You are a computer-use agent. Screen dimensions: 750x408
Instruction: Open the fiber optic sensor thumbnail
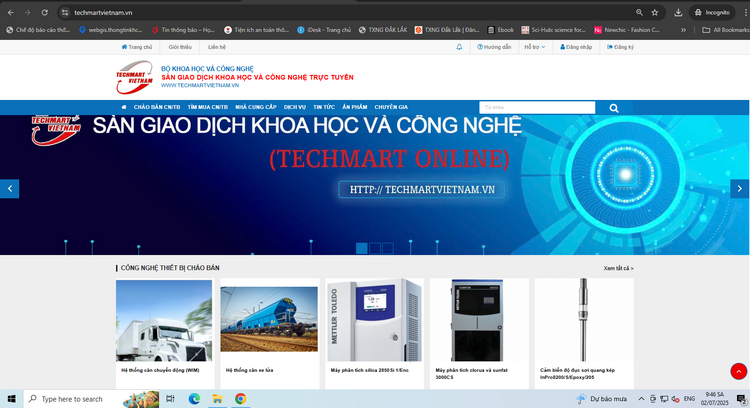pos(583,320)
